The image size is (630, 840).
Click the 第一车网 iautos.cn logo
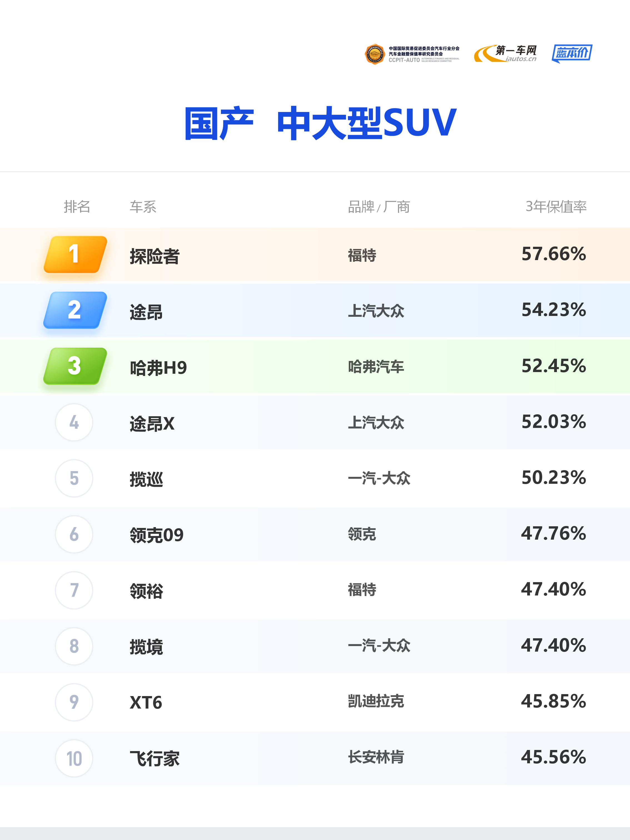tap(506, 54)
